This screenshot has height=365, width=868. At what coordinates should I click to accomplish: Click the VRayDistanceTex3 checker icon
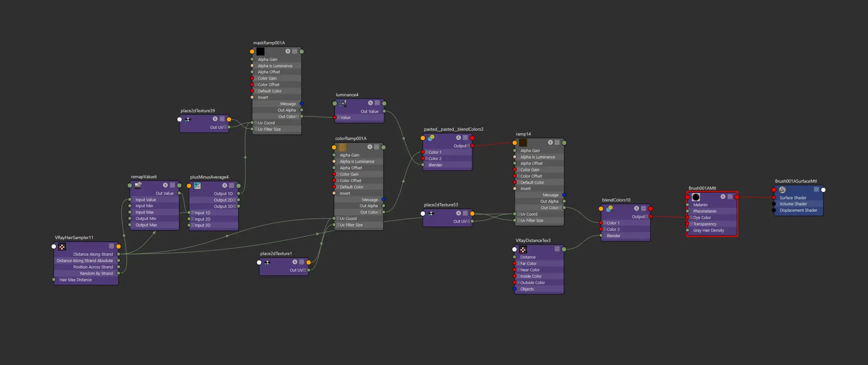click(523, 250)
